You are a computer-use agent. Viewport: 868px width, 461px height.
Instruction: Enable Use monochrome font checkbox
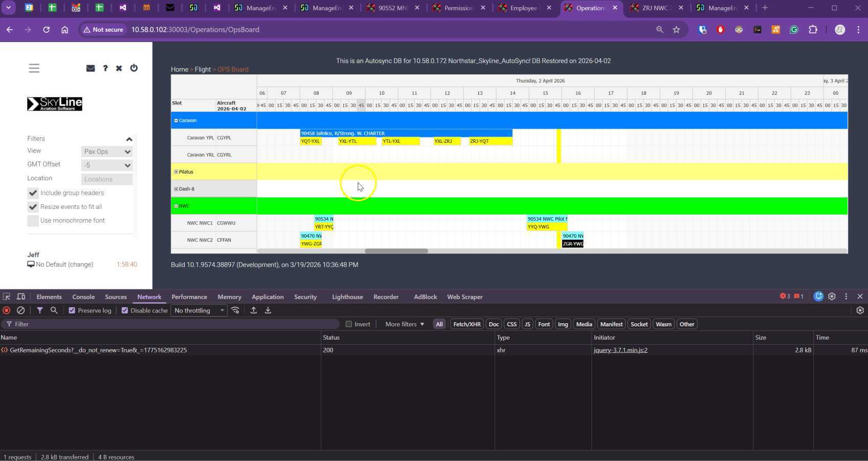[33, 221]
